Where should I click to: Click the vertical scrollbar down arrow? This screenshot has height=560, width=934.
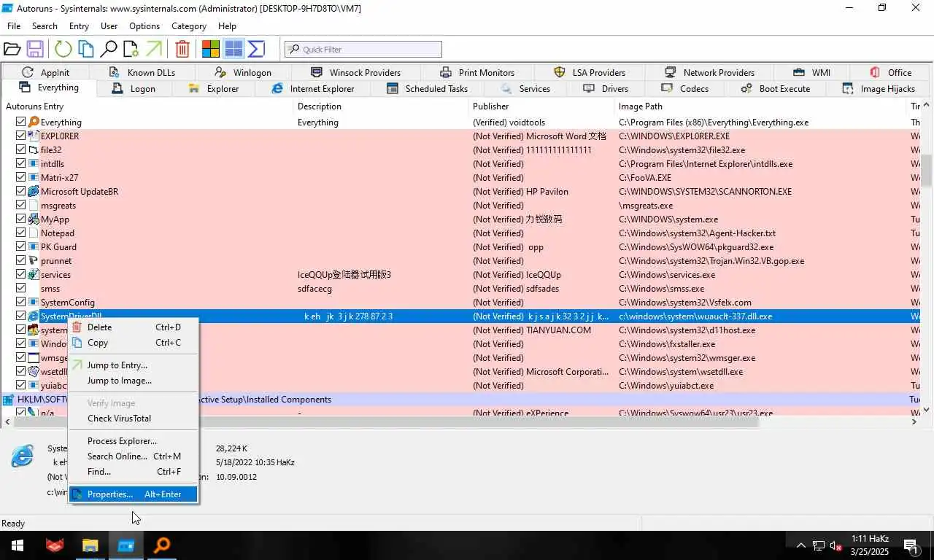(927, 411)
